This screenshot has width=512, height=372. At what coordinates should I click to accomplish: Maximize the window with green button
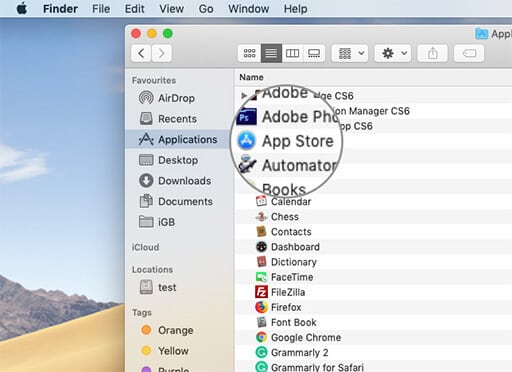(168, 34)
